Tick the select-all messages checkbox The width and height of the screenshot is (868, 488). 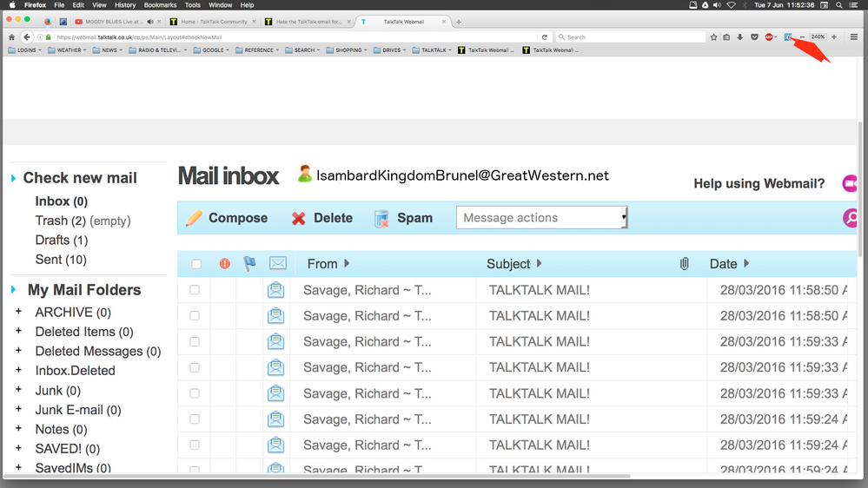point(196,264)
